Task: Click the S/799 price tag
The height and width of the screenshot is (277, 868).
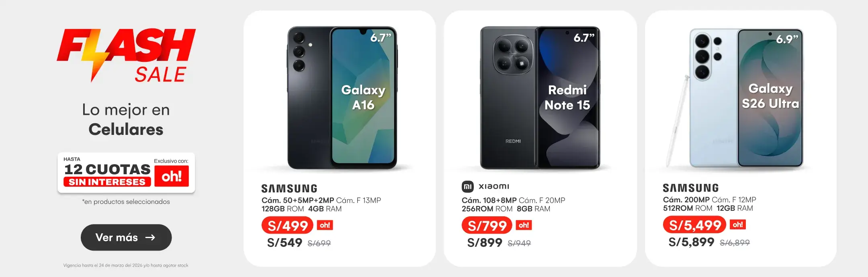Action: (487, 226)
